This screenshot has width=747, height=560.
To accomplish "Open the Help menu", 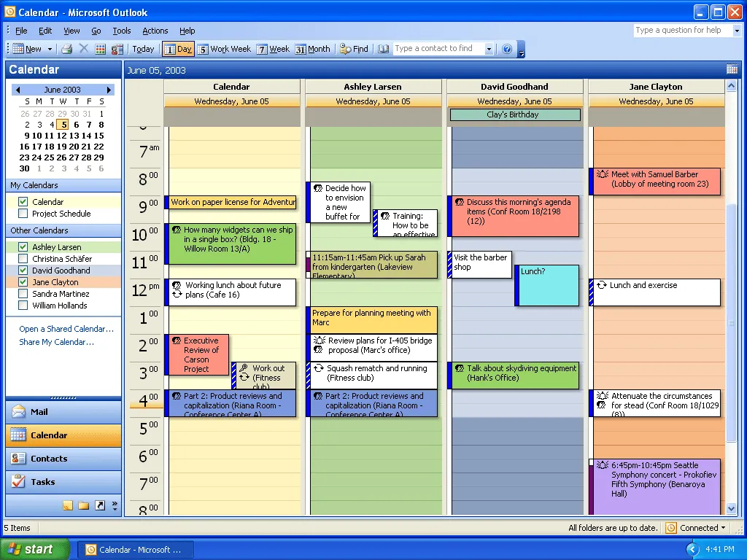I will pyautogui.click(x=187, y=31).
